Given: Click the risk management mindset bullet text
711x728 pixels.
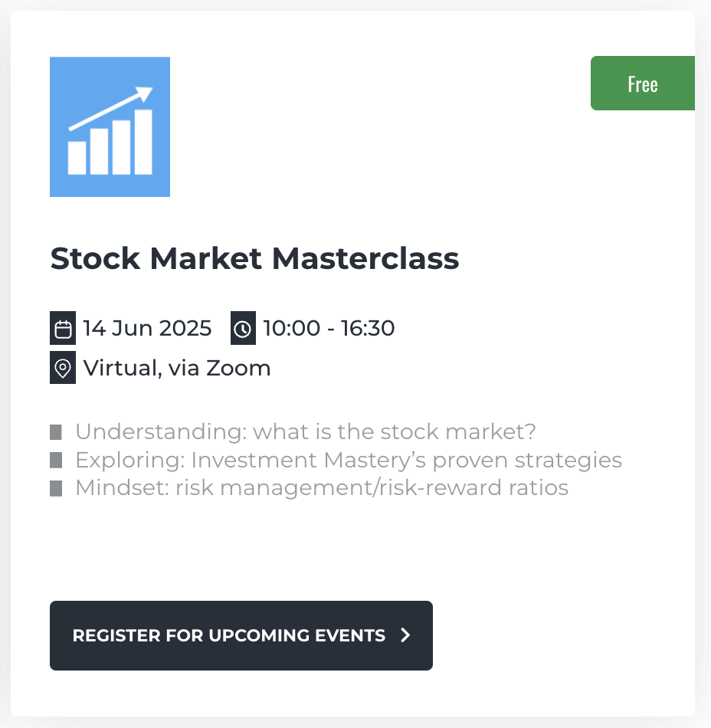Looking at the screenshot, I should 322,488.
